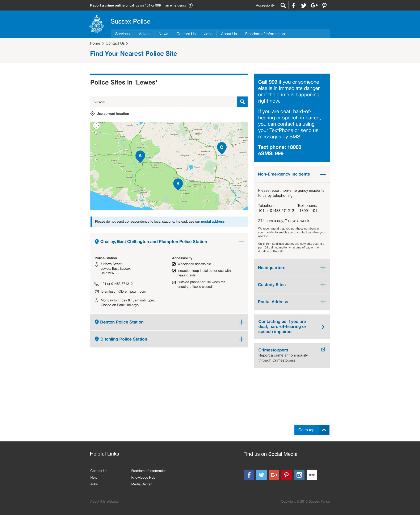Click the help question mark next to emergency text
The height and width of the screenshot is (515, 420).
click(190, 5)
